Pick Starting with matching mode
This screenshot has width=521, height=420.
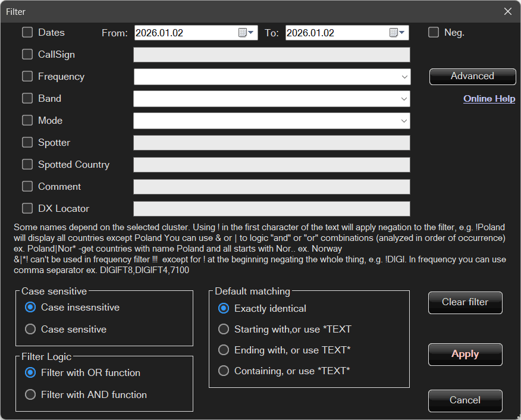click(224, 329)
